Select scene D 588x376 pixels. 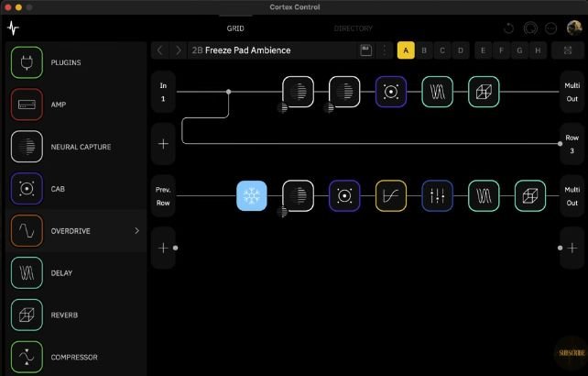461,50
